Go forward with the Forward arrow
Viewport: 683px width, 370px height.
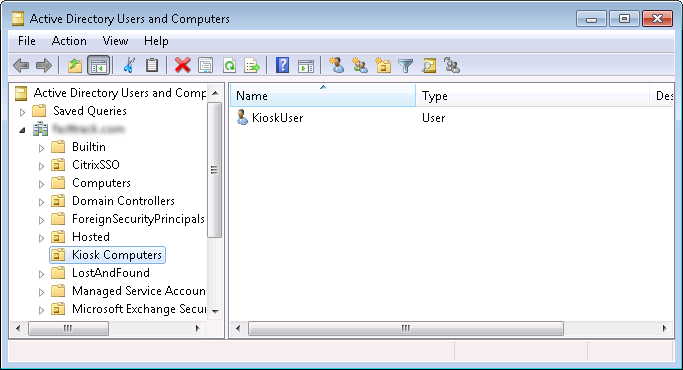[44, 66]
